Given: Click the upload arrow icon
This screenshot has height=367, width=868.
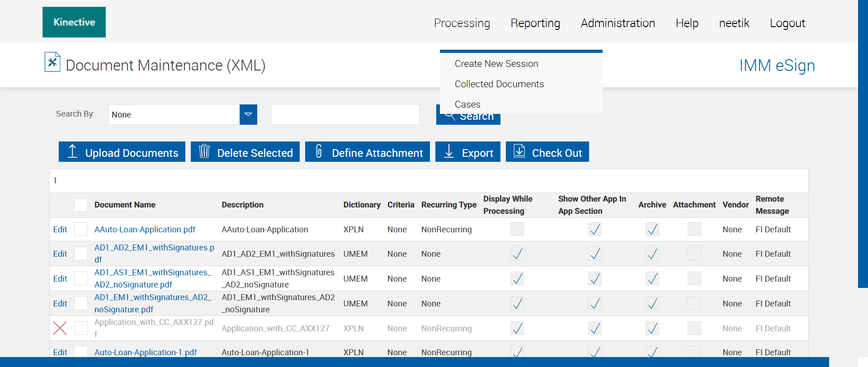Looking at the screenshot, I should click(x=72, y=151).
